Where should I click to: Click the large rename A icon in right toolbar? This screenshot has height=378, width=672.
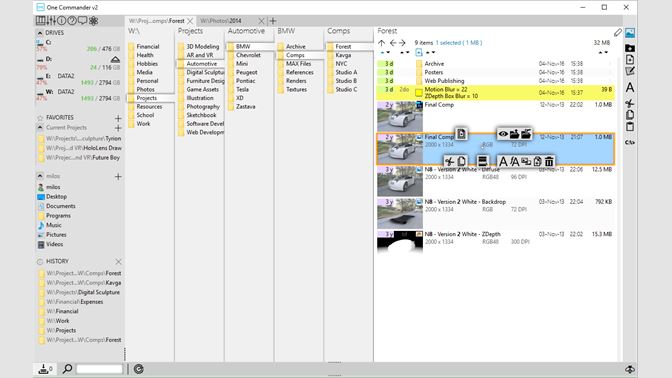630,87
